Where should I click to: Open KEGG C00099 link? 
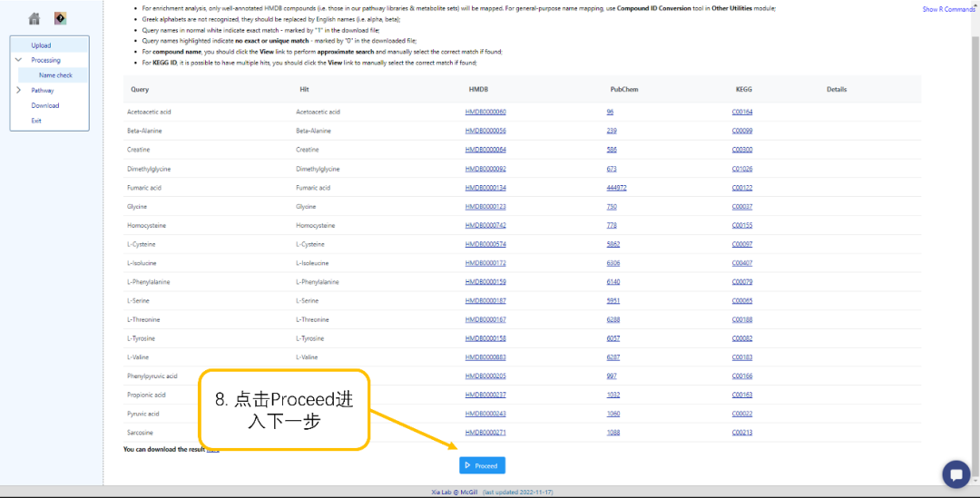(742, 131)
